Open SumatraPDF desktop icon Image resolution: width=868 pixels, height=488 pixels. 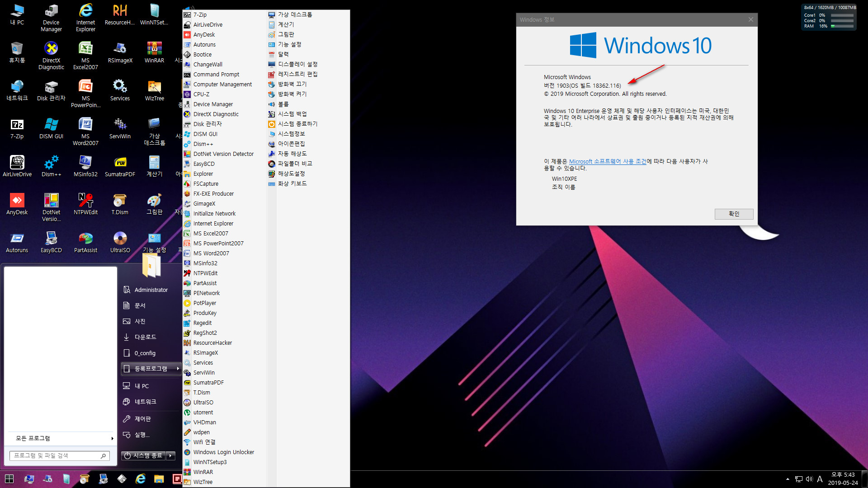120,166
